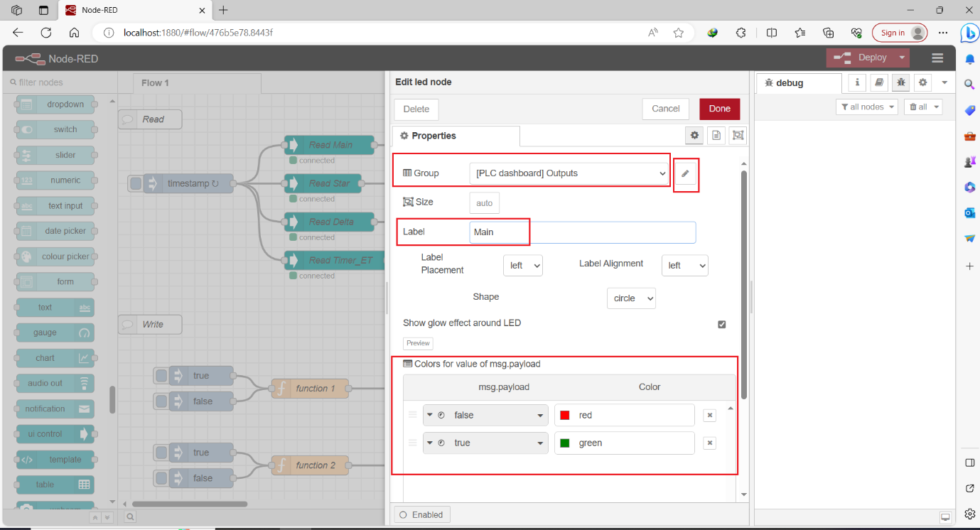
Task: Click Delete to remove the led node
Action: tap(416, 109)
